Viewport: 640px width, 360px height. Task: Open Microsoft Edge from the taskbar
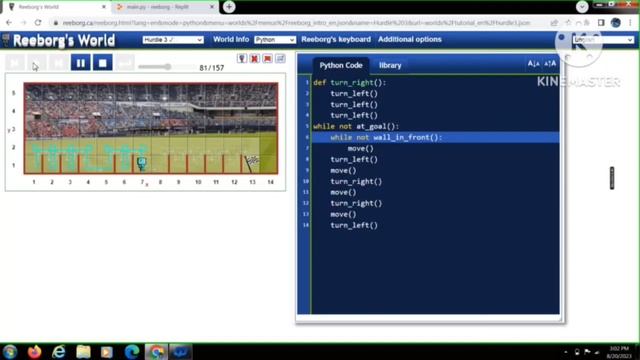point(132,351)
